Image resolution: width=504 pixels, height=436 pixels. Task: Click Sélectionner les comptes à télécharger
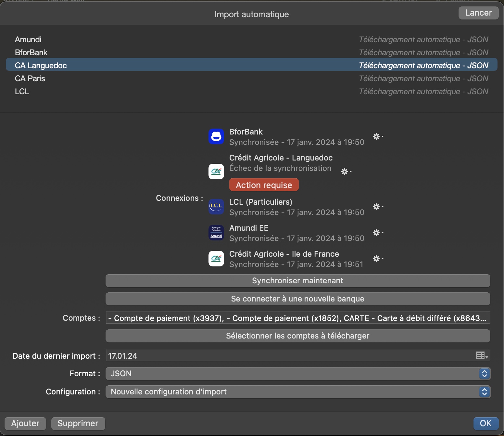point(298,336)
